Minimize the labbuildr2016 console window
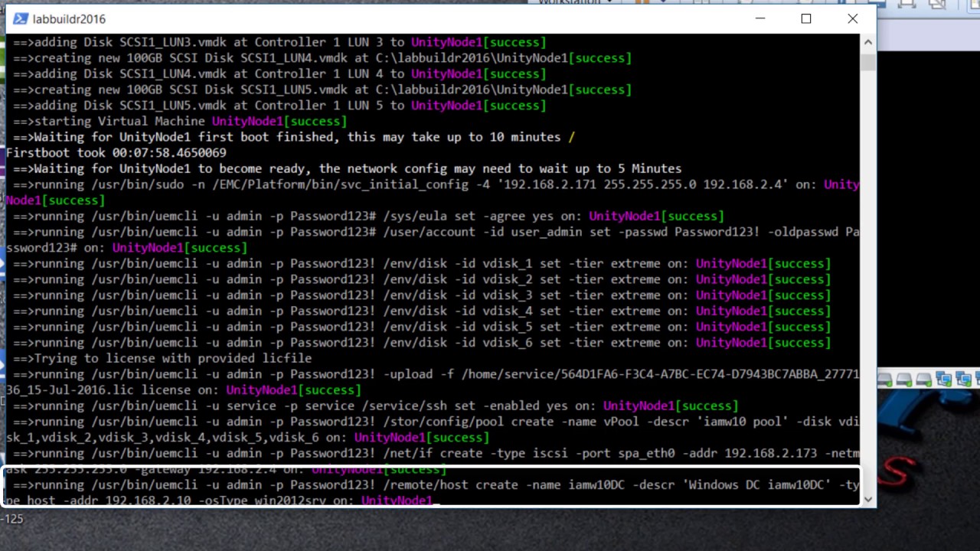The width and height of the screenshot is (980, 551). coord(760,18)
